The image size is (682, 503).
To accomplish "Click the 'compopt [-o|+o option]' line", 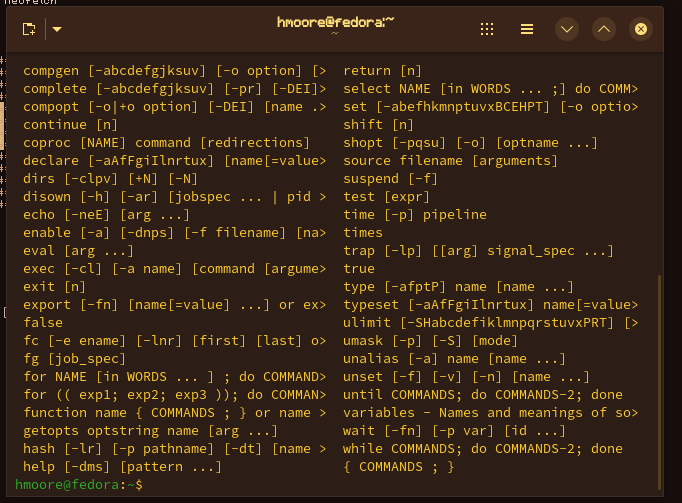I will pyautogui.click(x=174, y=107).
